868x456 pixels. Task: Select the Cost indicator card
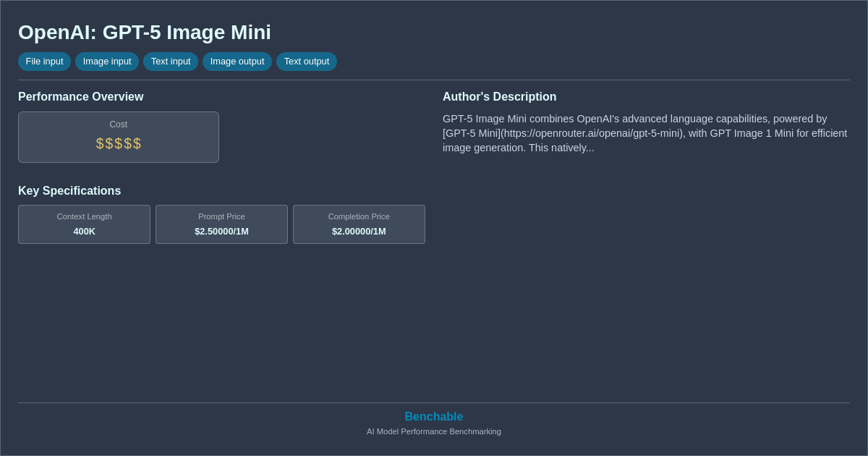pyautogui.click(x=118, y=137)
